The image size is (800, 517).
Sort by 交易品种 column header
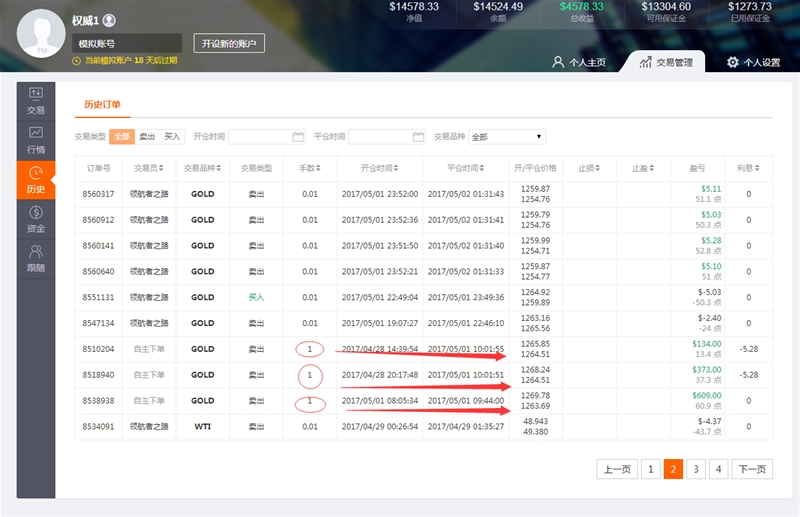[203, 168]
